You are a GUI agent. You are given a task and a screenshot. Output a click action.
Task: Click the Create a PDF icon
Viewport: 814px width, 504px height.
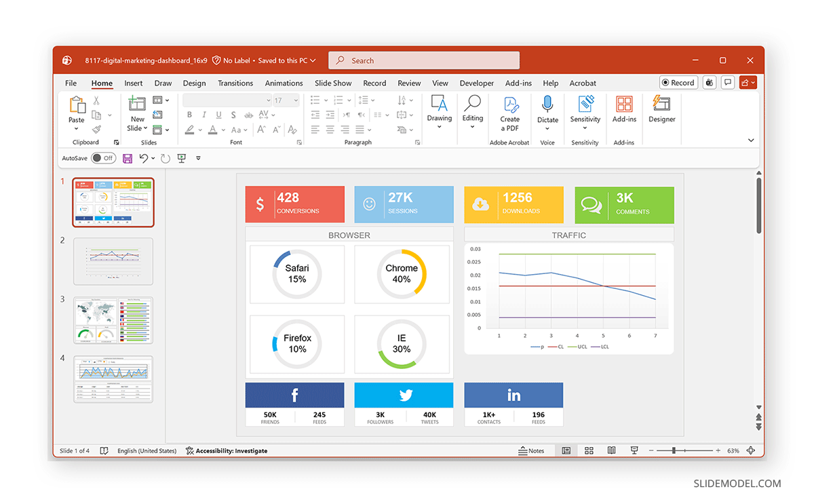point(510,113)
